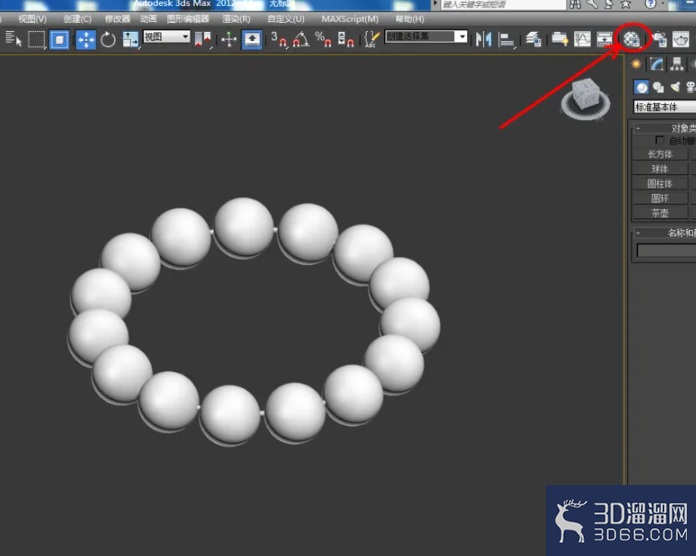The width and height of the screenshot is (696, 556).
Task: Open the 标准基本体 primitives dropdown
Action: 664,106
